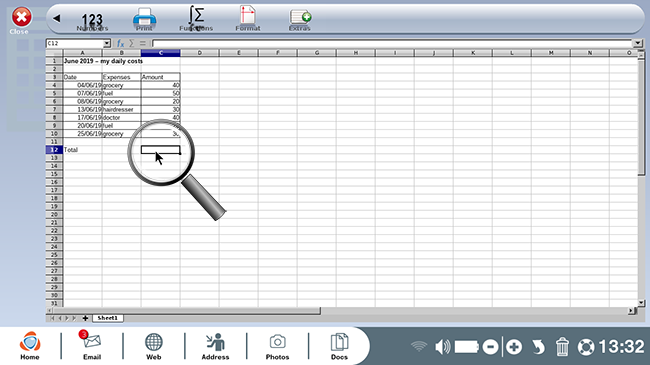Click the trash bin icon
The width and height of the screenshot is (650, 365).
562,347
